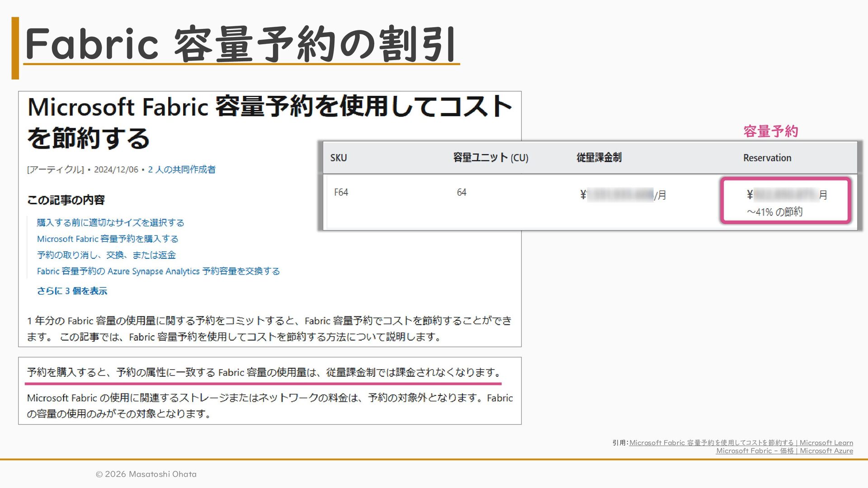Click the Reservation column header
868x488 pixels.
767,158
